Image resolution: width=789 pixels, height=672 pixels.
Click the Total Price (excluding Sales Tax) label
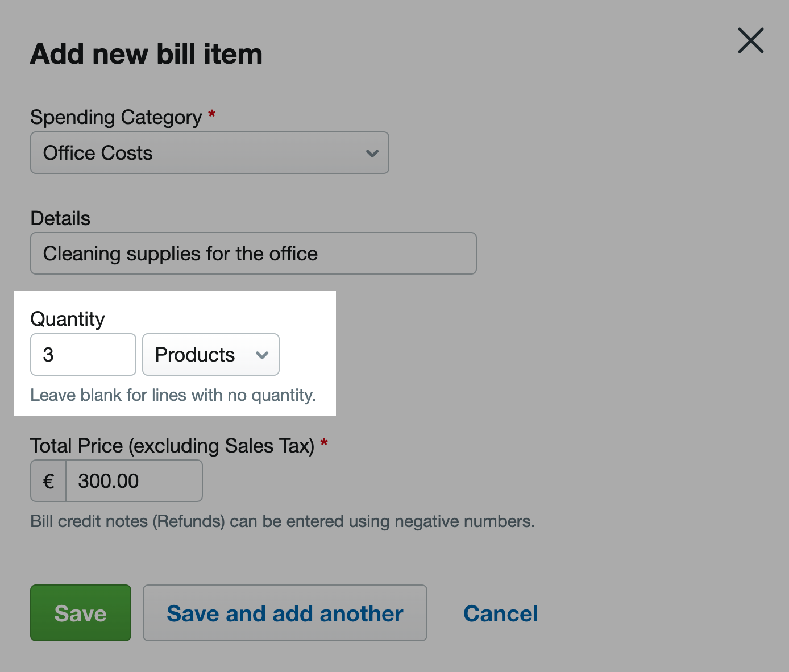[172, 446]
